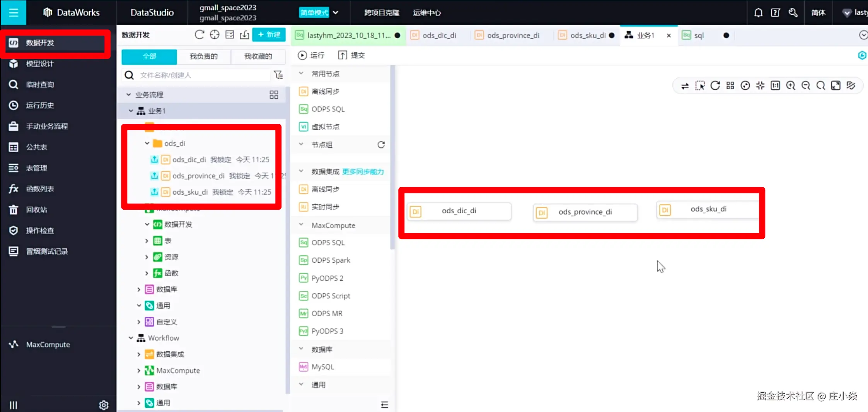
Task: Select the 全部 filter tab
Action: pos(149,56)
